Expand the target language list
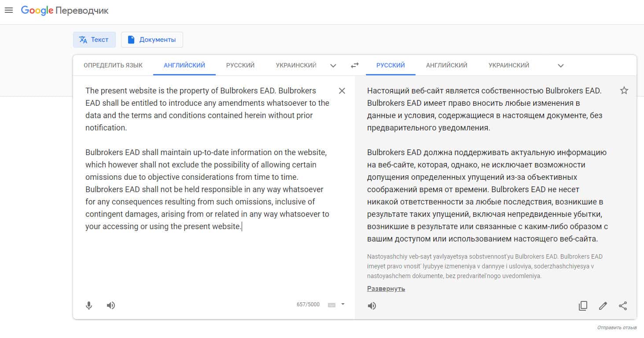644x338 pixels. pyautogui.click(x=561, y=66)
